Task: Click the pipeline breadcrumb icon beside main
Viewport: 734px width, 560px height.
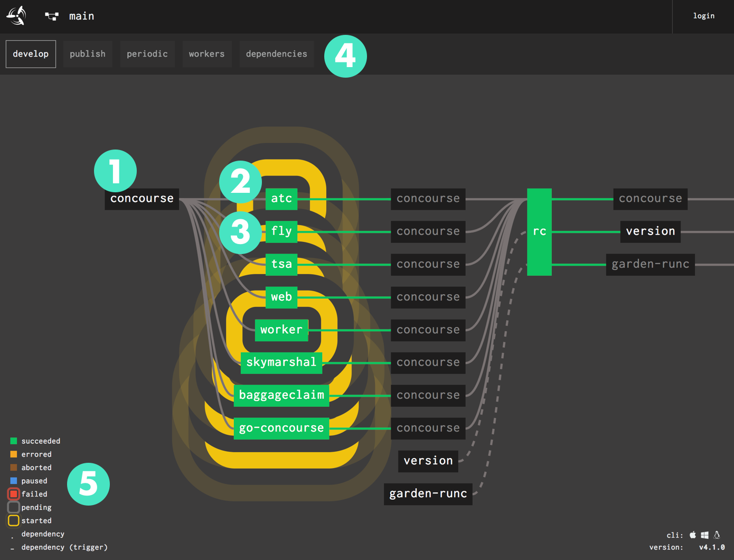Action: 51,16
